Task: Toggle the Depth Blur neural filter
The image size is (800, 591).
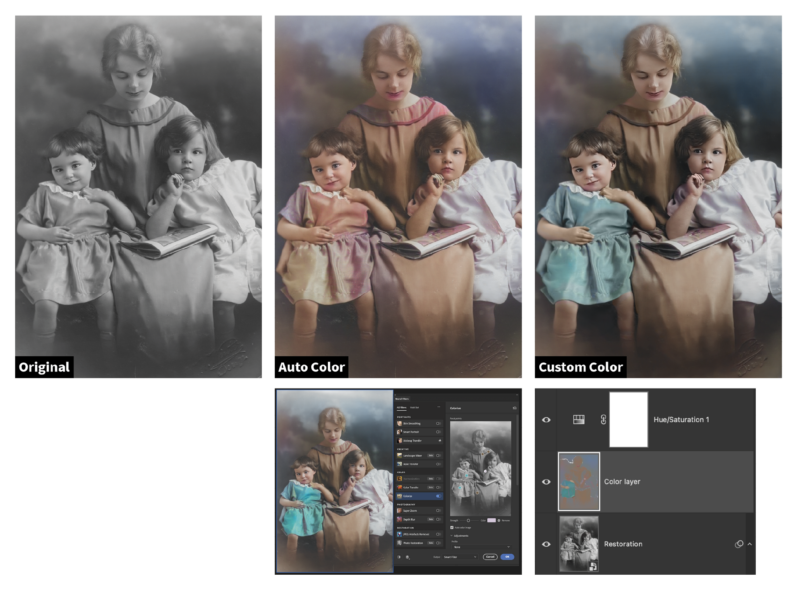Action: (x=438, y=520)
